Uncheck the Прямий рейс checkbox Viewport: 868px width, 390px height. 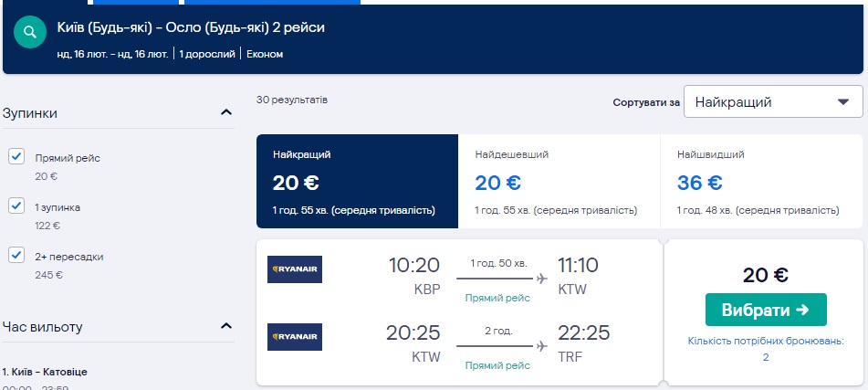click(16, 157)
